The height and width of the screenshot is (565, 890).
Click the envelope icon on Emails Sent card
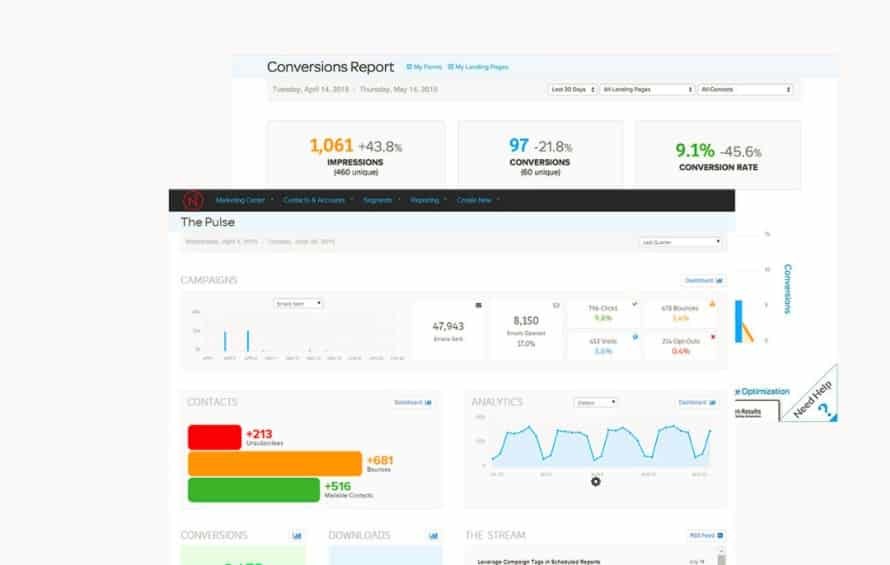point(478,305)
